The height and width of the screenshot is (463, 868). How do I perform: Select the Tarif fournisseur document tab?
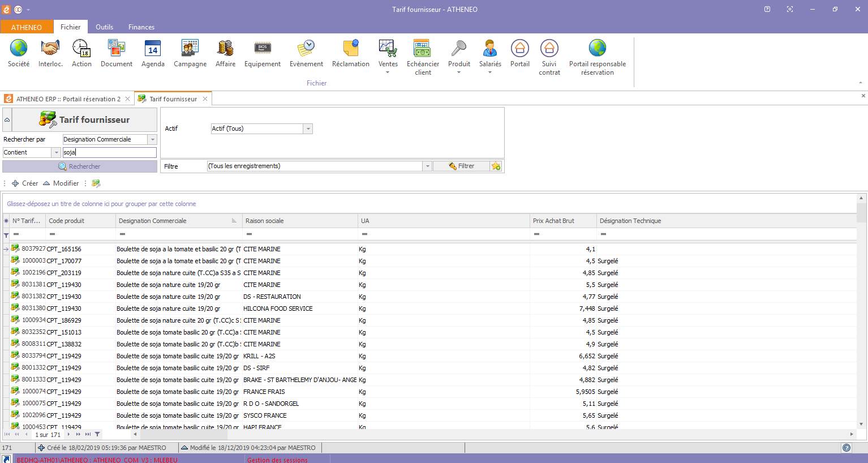click(173, 99)
